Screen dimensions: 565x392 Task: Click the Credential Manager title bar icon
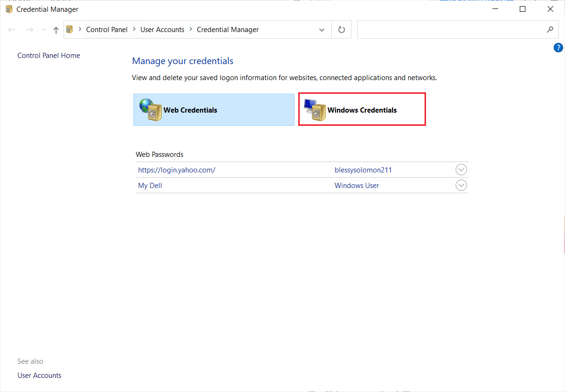click(9, 9)
